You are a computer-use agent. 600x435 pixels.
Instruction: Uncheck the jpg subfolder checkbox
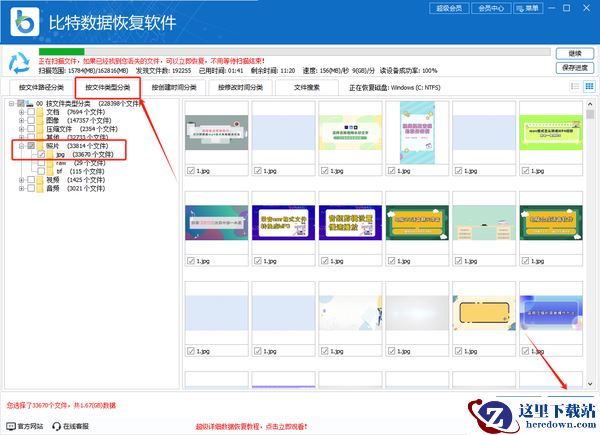click(41, 154)
